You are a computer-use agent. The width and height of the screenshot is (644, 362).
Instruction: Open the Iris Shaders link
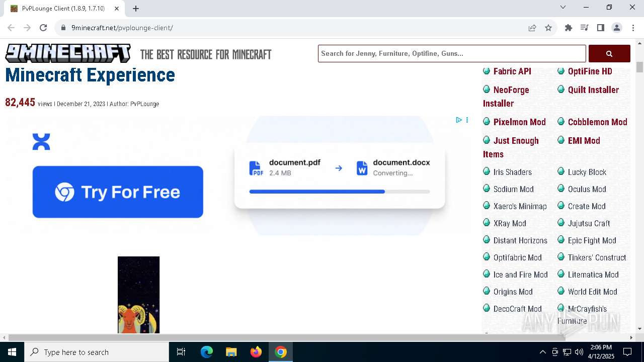(x=513, y=172)
